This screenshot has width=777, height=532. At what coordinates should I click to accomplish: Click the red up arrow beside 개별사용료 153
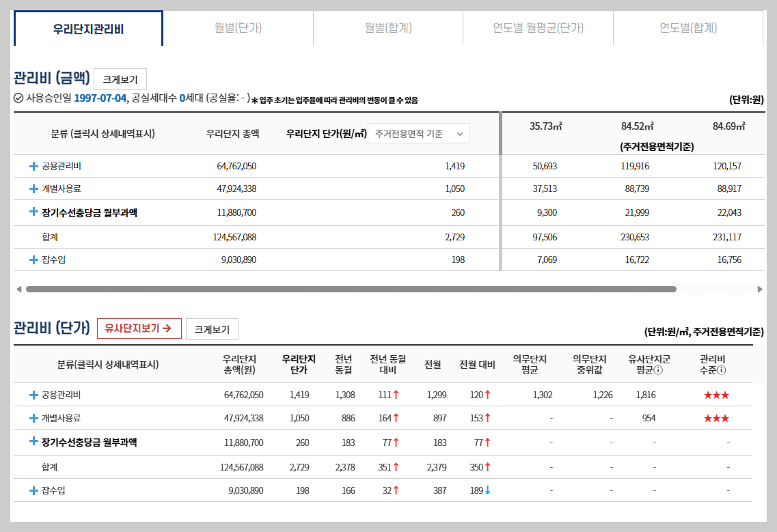point(487,418)
